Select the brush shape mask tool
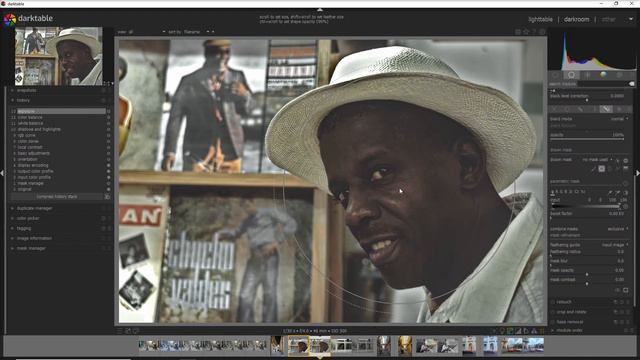The image size is (640, 360). (593, 169)
